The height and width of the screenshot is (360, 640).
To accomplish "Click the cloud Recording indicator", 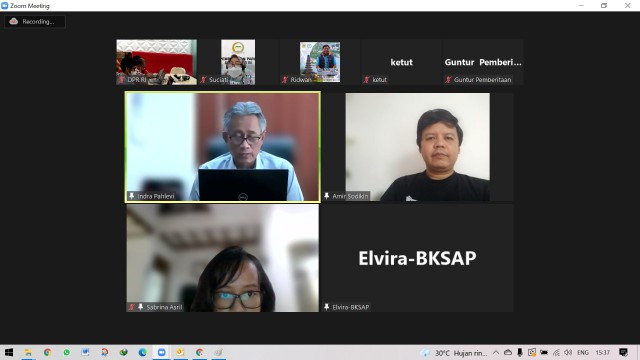I will coord(35,22).
